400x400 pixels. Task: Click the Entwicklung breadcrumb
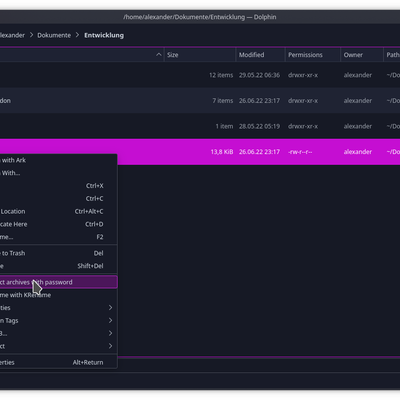(104, 35)
